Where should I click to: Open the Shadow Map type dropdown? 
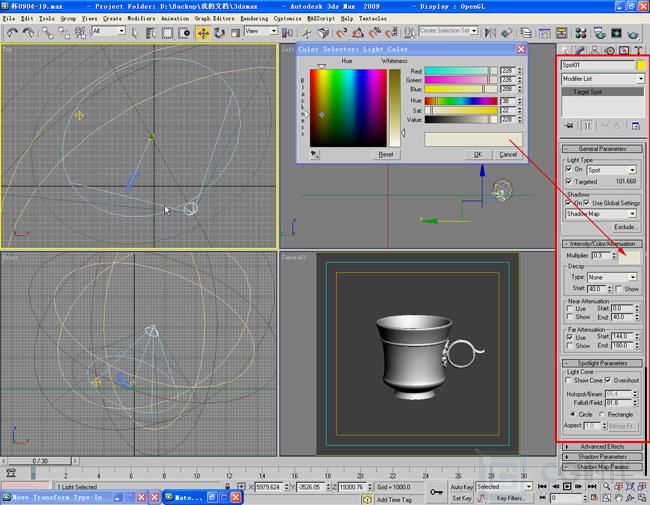click(x=601, y=214)
